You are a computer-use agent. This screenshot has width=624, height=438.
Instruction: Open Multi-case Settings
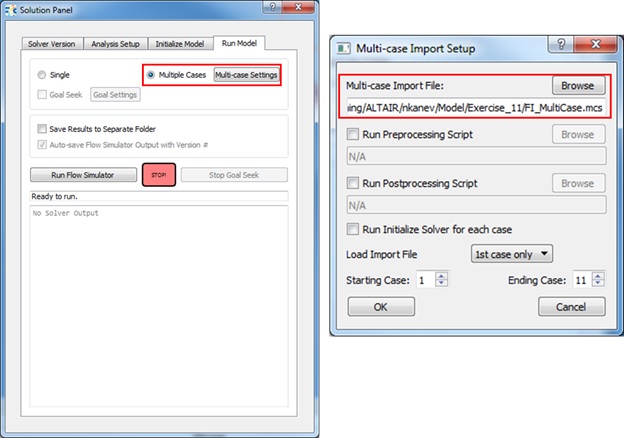click(246, 75)
